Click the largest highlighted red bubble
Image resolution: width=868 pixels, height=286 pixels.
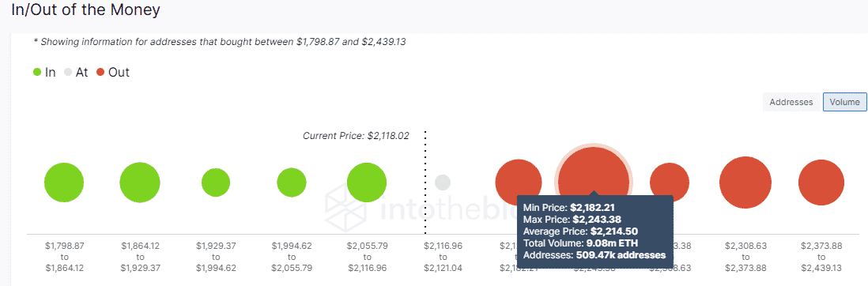pos(594,183)
